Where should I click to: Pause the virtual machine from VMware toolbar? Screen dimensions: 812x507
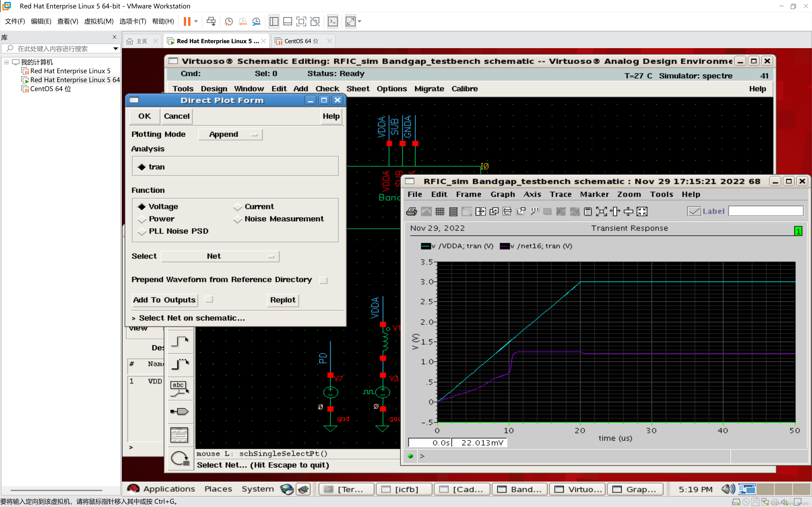pos(187,21)
